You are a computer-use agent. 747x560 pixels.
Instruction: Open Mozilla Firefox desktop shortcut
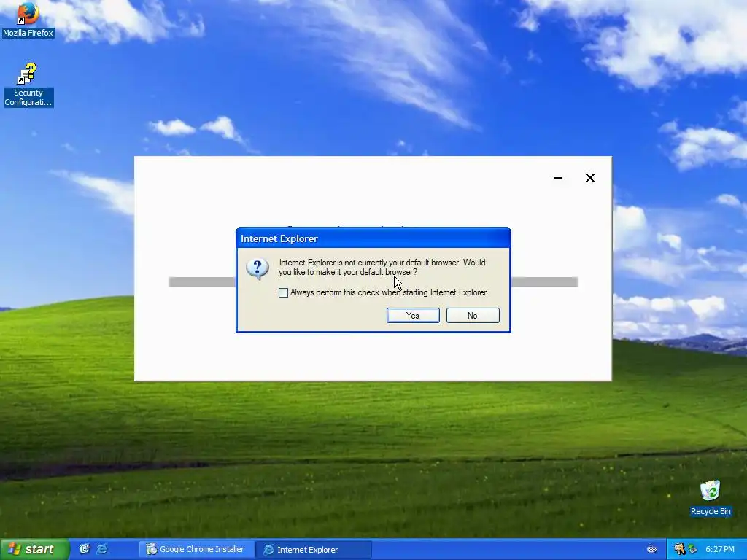point(28,20)
